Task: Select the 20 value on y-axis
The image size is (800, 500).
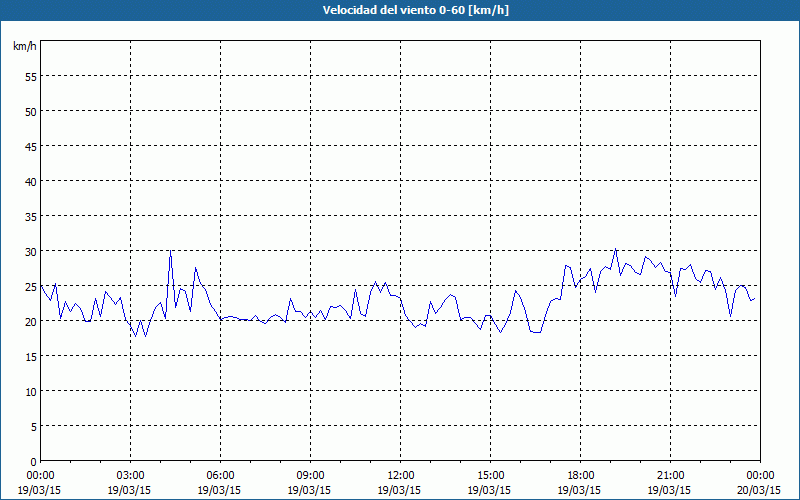Action: (31, 321)
